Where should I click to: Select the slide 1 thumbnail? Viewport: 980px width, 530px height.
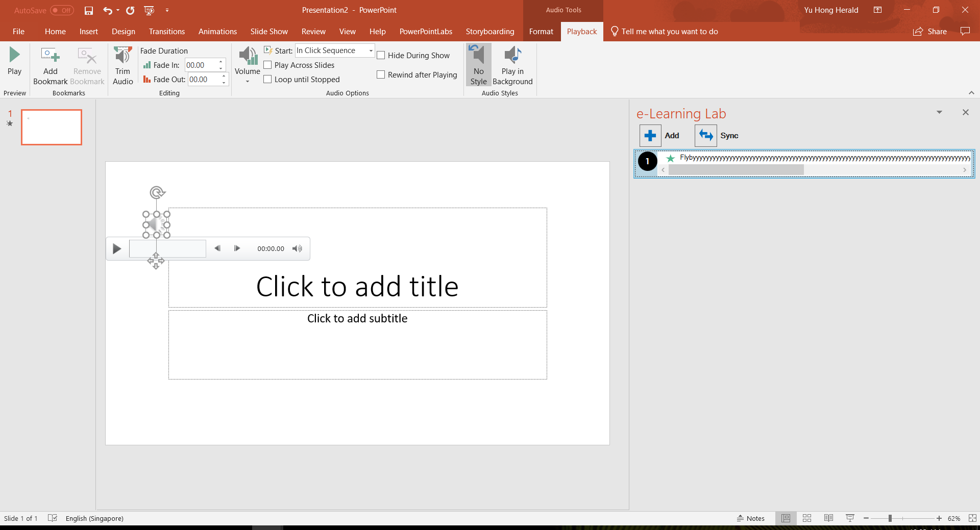(x=51, y=127)
